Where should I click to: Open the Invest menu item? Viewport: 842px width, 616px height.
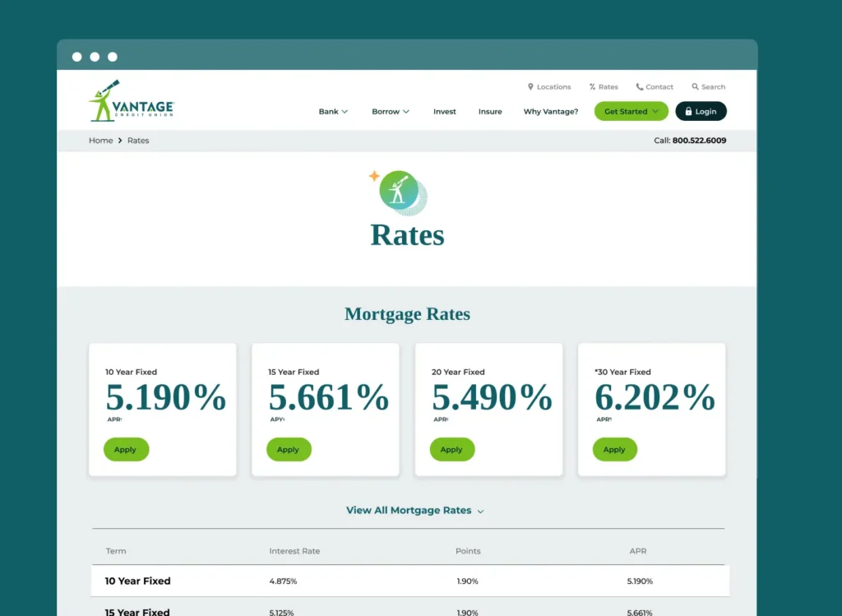coord(445,111)
